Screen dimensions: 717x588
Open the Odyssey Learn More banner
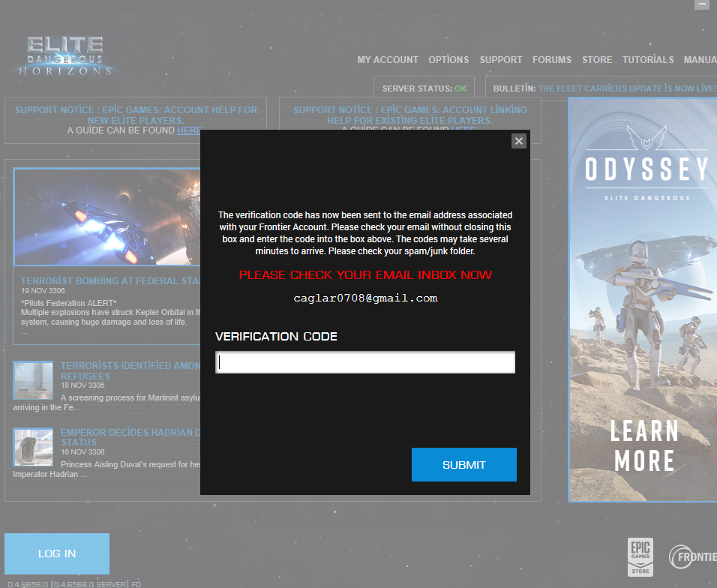(643, 300)
